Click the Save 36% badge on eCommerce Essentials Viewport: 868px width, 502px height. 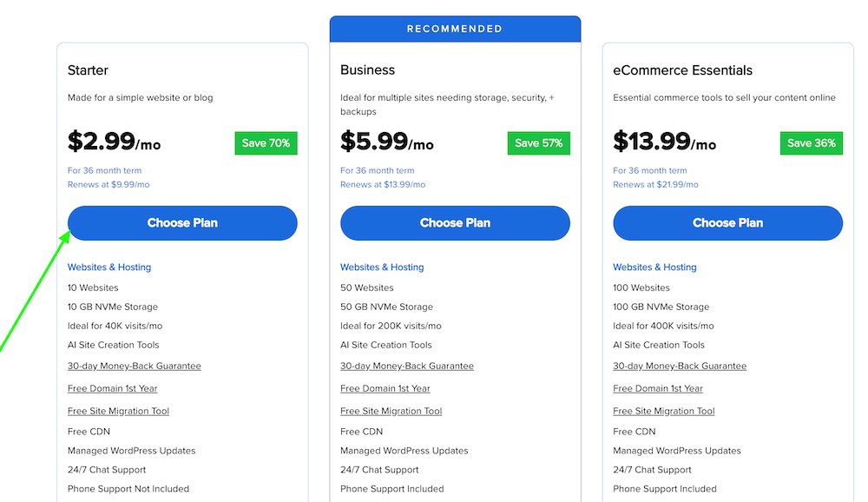811,142
